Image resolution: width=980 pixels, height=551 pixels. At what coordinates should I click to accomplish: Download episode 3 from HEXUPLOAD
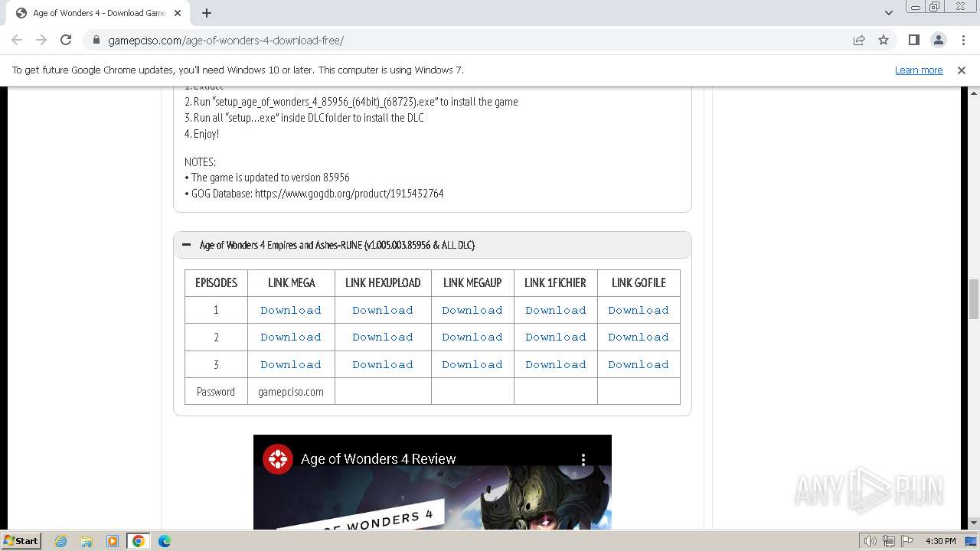[383, 364]
